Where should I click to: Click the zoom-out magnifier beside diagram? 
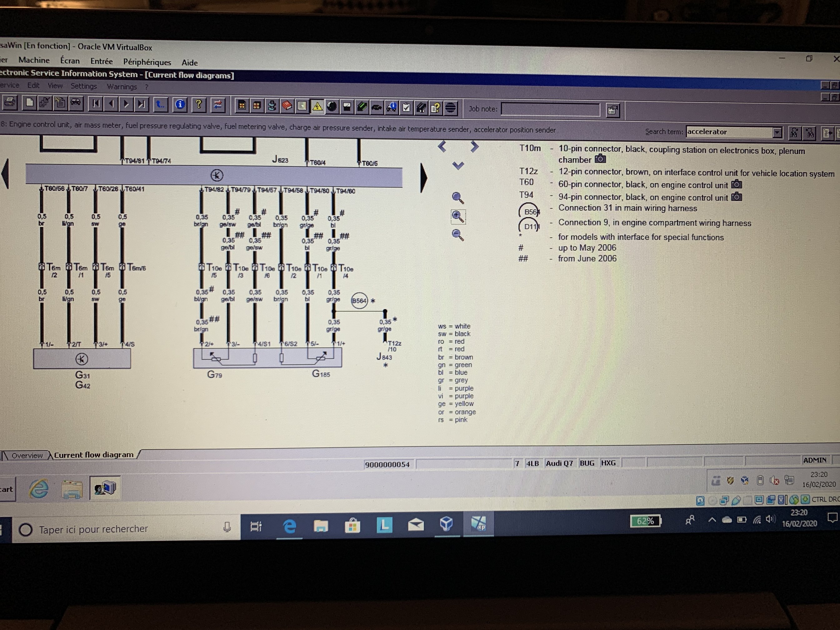pyautogui.click(x=457, y=235)
